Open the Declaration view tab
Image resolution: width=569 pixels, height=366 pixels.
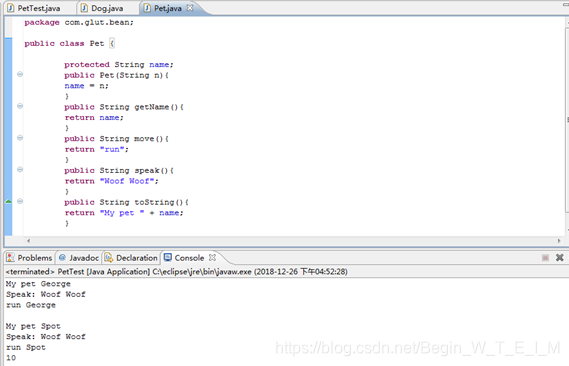tap(131, 258)
